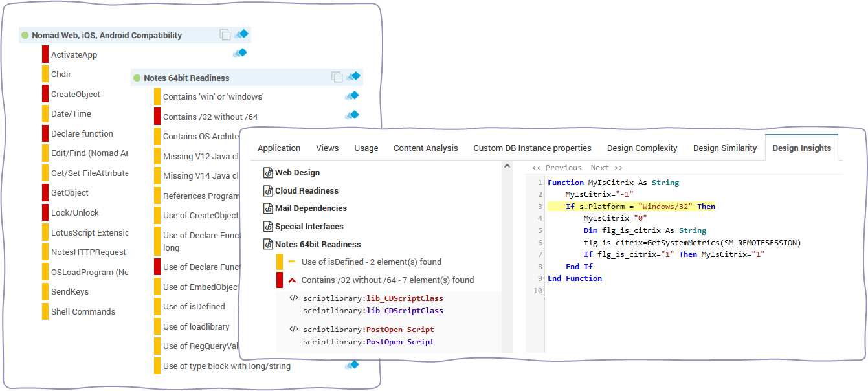Click the blue diamond icon on ActivateApp row
Image resolution: width=868 pixels, height=391 pixels.
coord(240,53)
